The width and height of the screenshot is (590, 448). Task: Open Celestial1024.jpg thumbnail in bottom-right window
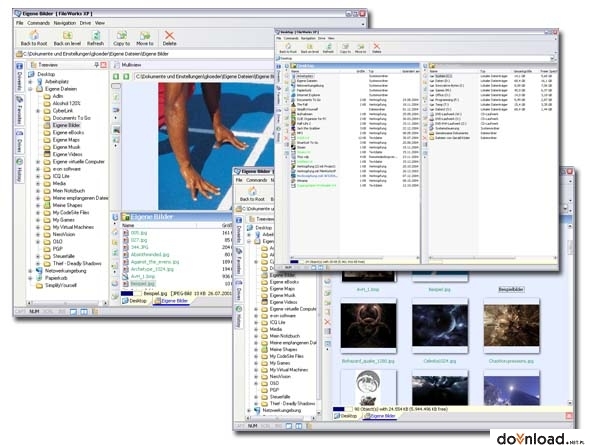tap(439, 326)
